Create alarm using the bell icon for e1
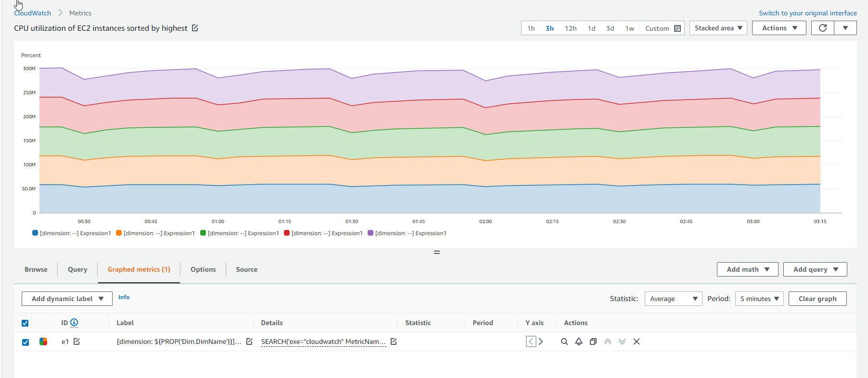This screenshot has width=868, height=378. pos(579,341)
